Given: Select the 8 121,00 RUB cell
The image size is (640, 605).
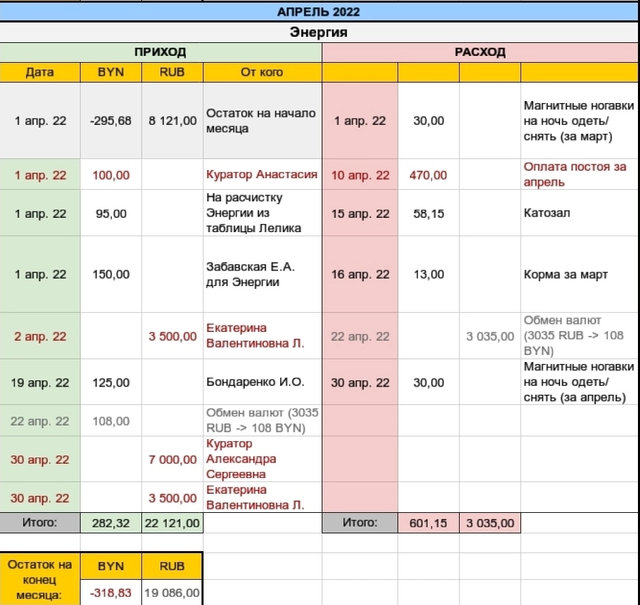Looking at the screenshot, I should [x=172, y=121].
